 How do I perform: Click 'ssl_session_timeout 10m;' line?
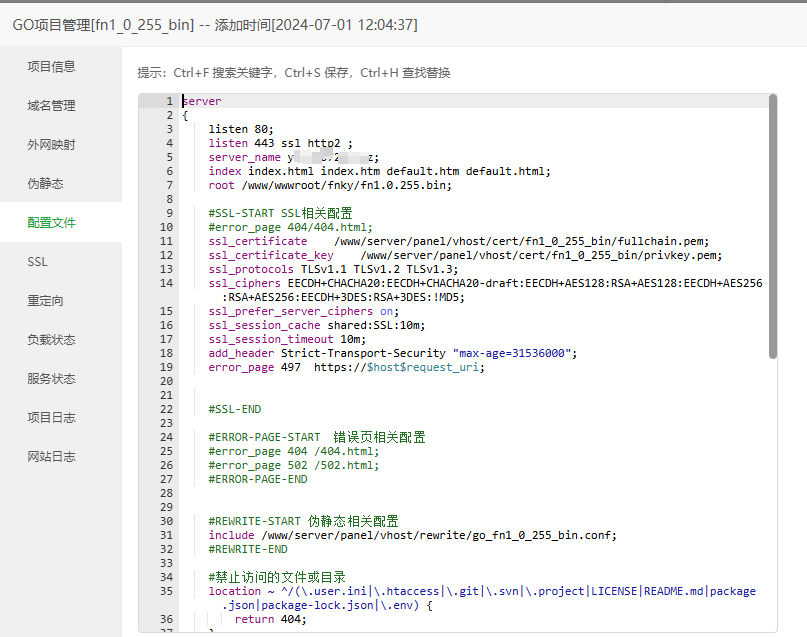click(x=287, y=339)
